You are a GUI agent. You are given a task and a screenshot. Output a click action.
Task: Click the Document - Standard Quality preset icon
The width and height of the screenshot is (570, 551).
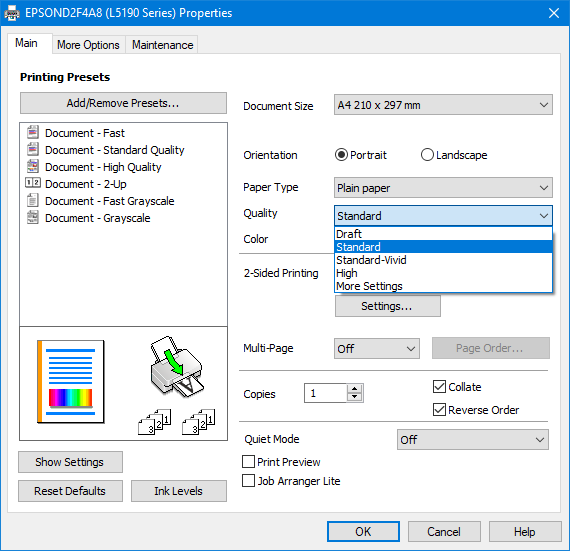(x=33, y=149)
